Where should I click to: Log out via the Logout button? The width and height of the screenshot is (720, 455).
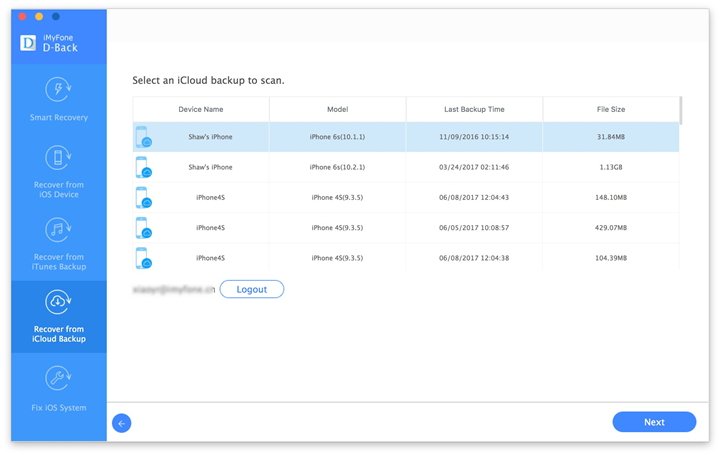[252, 289]
